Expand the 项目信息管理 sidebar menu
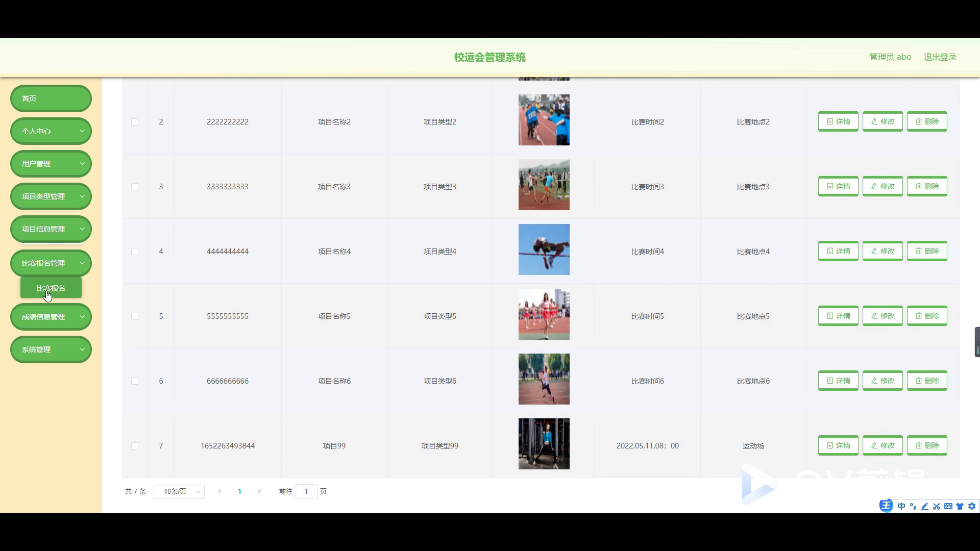The height and width of the screenshot is (551, 980). click(51, 229)
